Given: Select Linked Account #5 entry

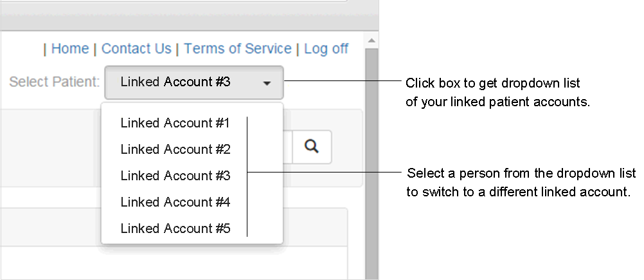Looking at the screenshot, I should click(175, 229).
